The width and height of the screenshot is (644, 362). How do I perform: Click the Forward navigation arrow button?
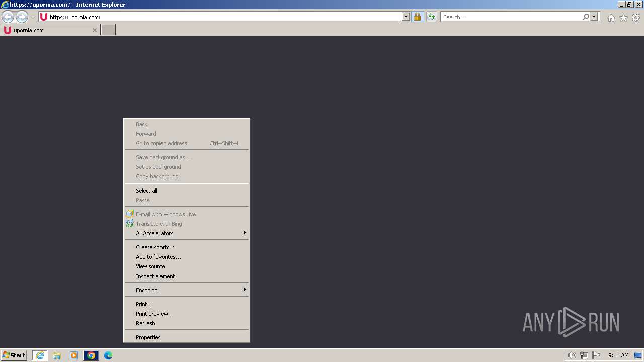[22, 17]
